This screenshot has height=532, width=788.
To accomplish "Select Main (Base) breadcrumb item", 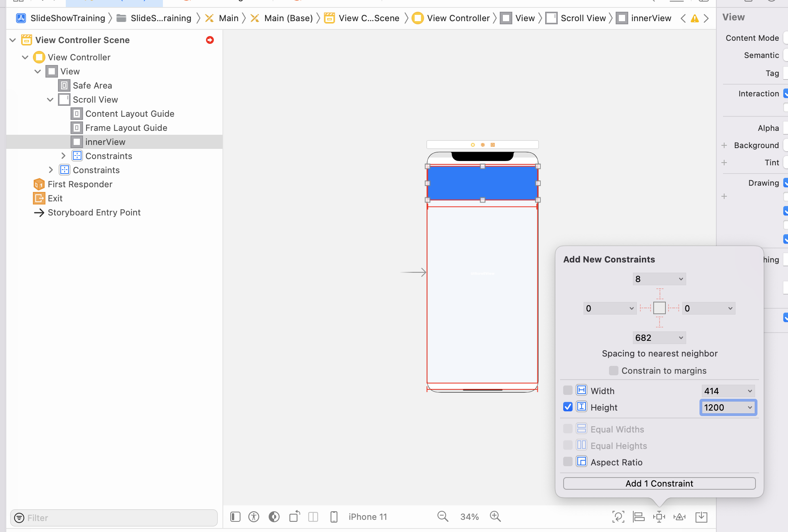I will pyautogui.click(x=288, y=18).
